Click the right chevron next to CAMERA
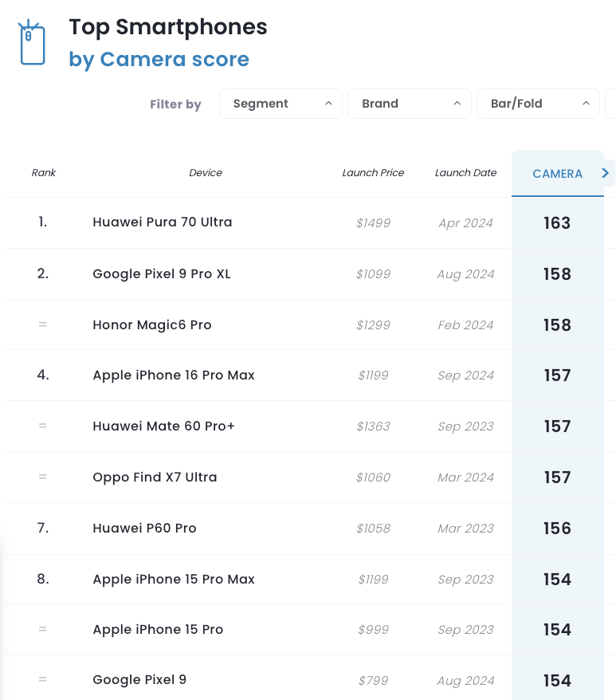 coord(606,173)
